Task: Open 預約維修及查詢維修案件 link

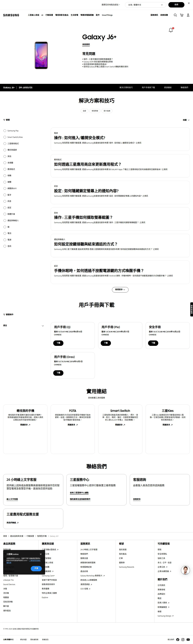Action: 80,499
